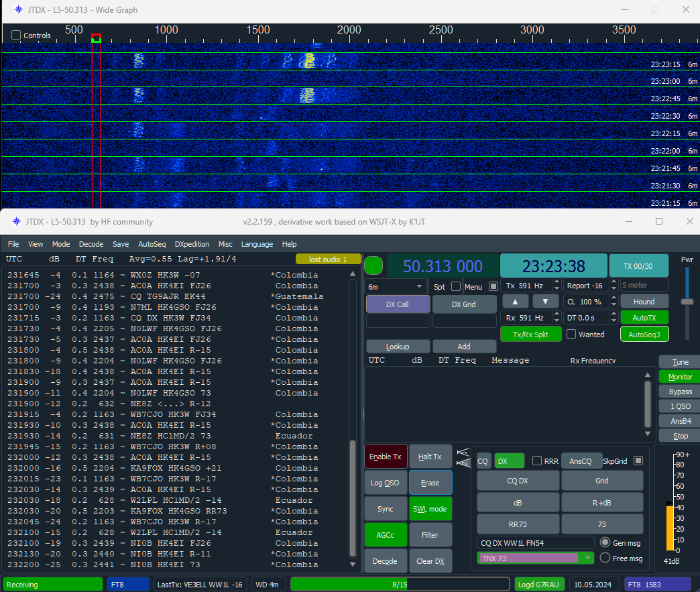The width and height of the screenshot is (700, 592).
Task: Toggle the green SWL mode button
Action: click(x=430, y=508)
